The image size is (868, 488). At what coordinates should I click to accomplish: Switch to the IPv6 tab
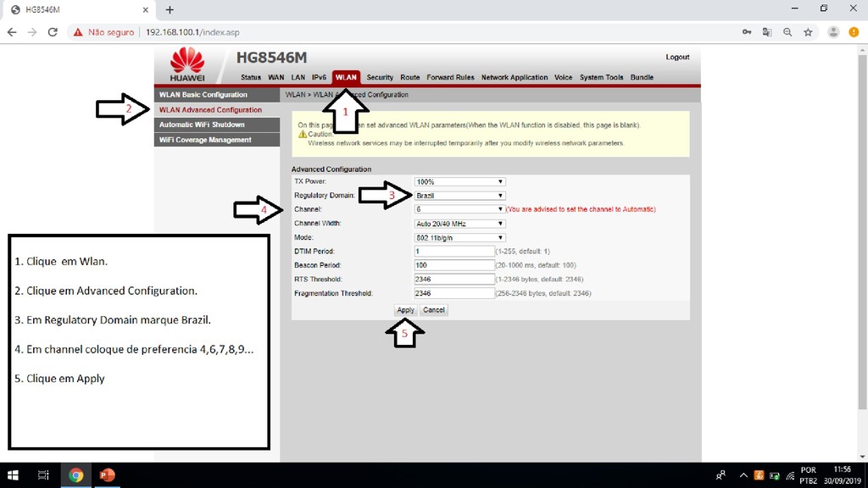[x=319, y=77]
